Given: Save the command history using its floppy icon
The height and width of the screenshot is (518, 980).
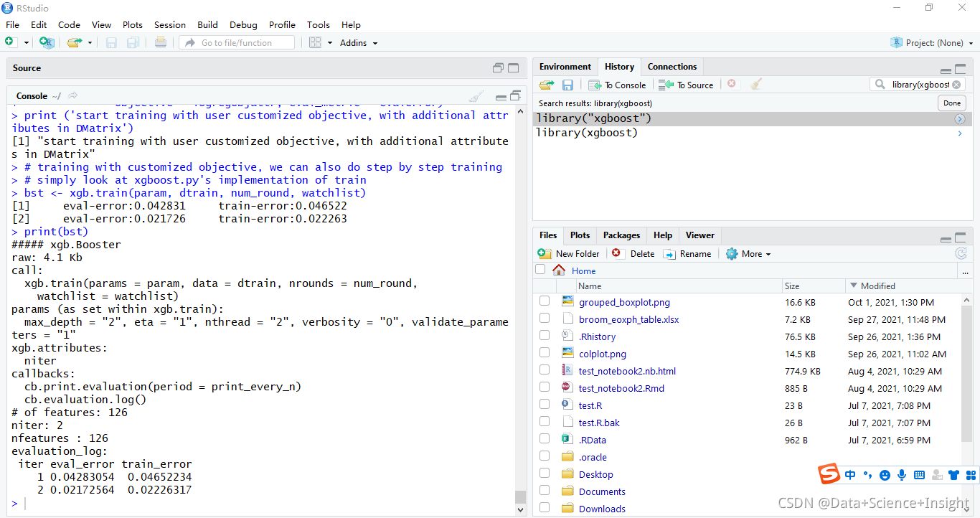Looking at the screenshot, I should pyautogui.click(x=567, y=84).
